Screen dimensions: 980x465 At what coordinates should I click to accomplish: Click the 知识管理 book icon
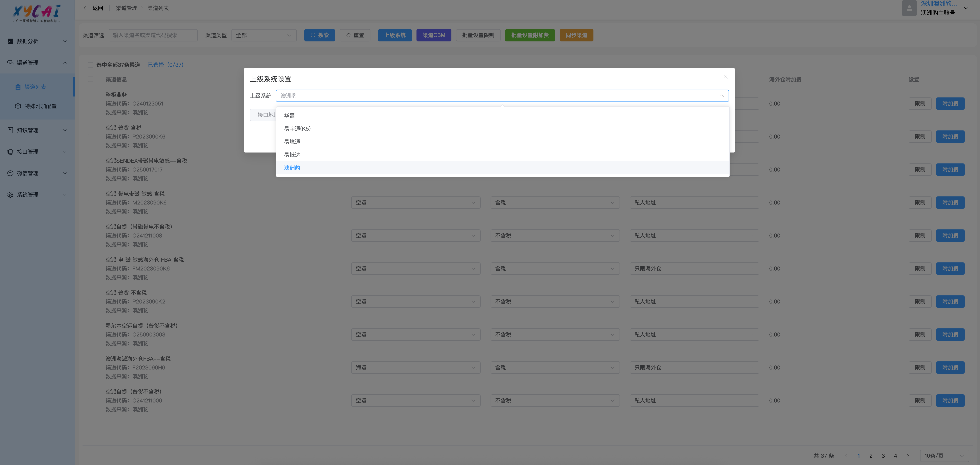[x=10, y=130]
